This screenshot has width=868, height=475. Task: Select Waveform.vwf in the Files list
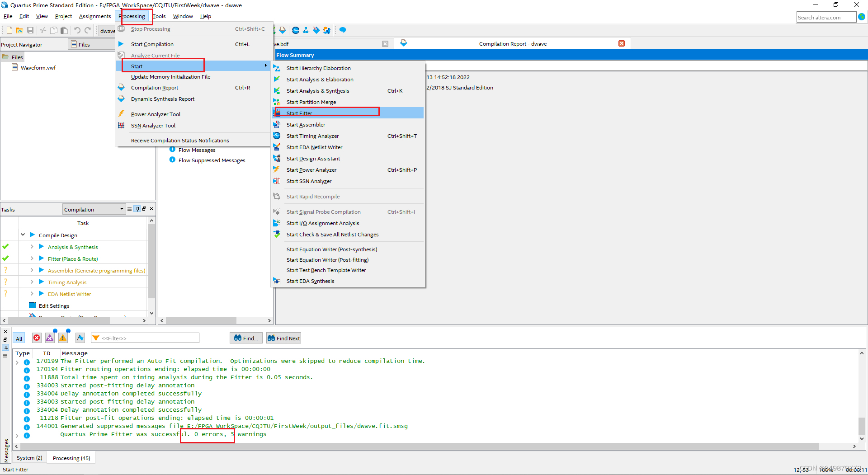[x=38, y=68]
